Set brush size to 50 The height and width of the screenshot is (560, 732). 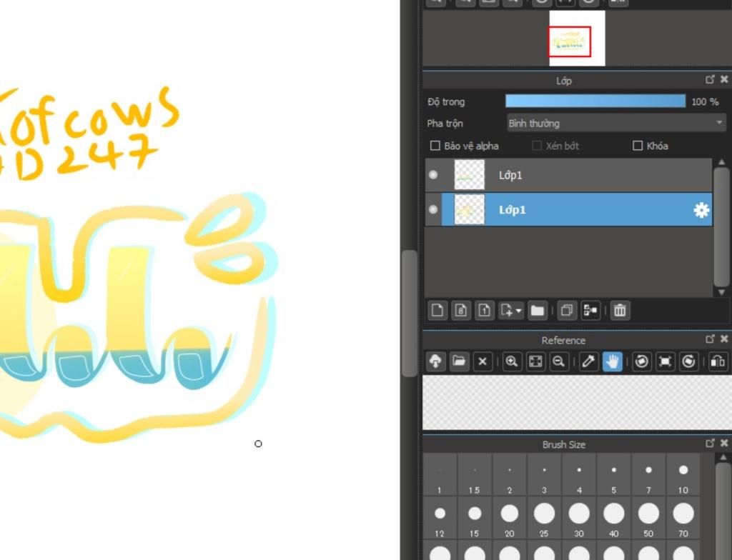[x=648, y=518]
